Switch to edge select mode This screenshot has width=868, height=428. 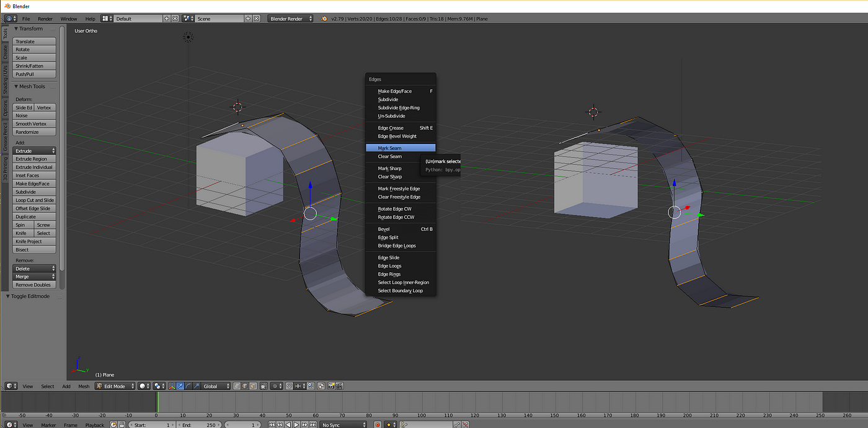tap(245, 386)
